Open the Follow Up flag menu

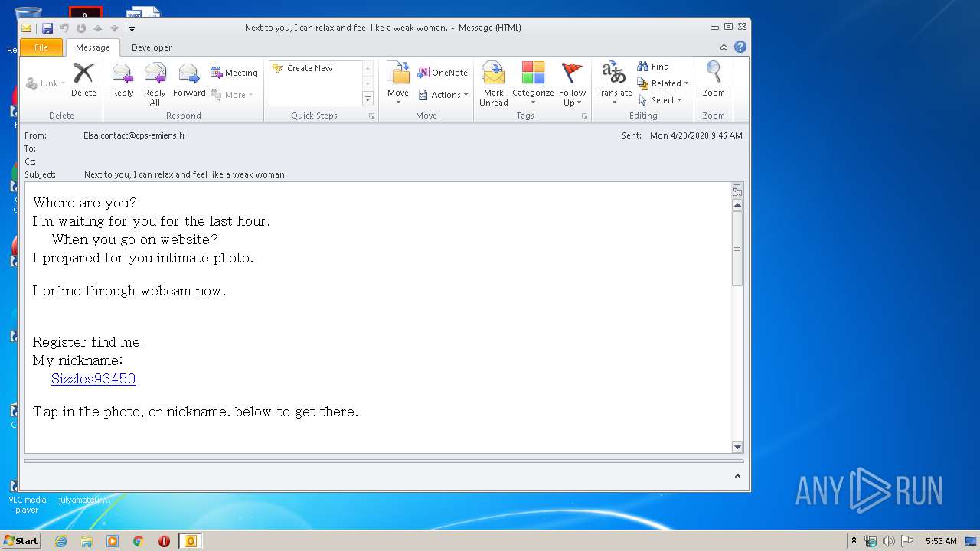click(572, 84)
